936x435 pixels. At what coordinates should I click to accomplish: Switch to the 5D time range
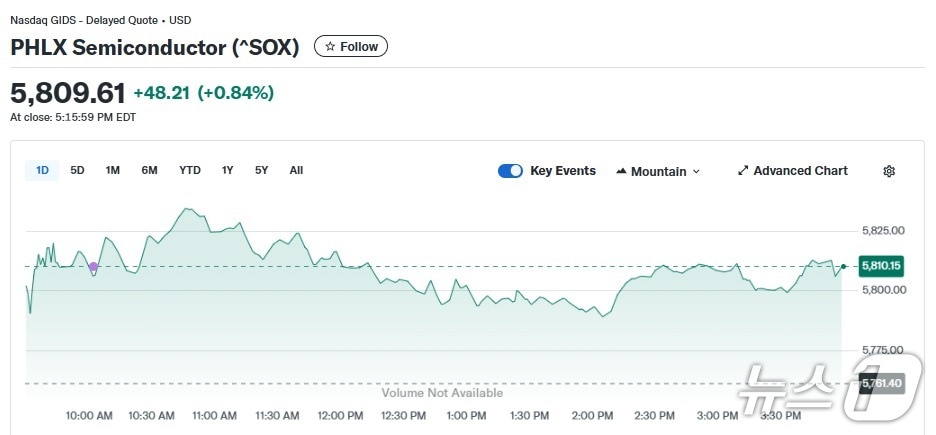[x=77, y=170]
